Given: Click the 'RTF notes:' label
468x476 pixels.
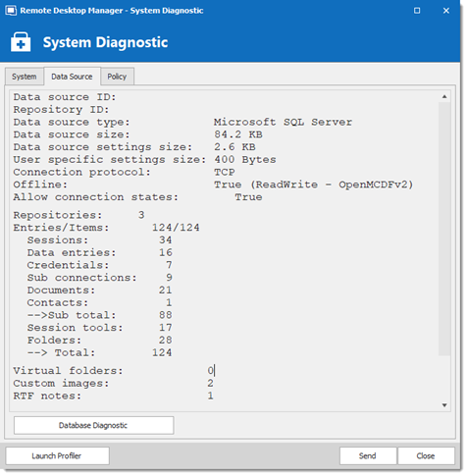Looking at the screenshot, I should tap(47, 396).
